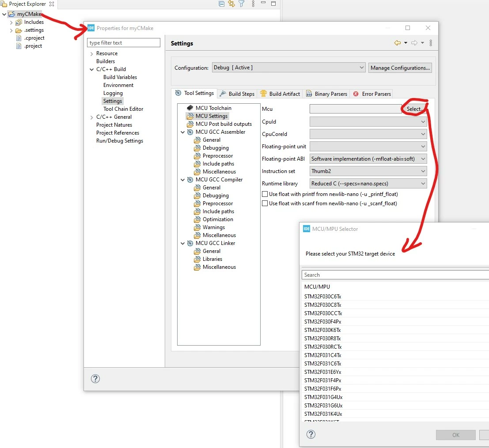The height and width of the screenshot is (448, 489).
Task: Click the MCU/MPU Search field
Action: coord(395,275)
